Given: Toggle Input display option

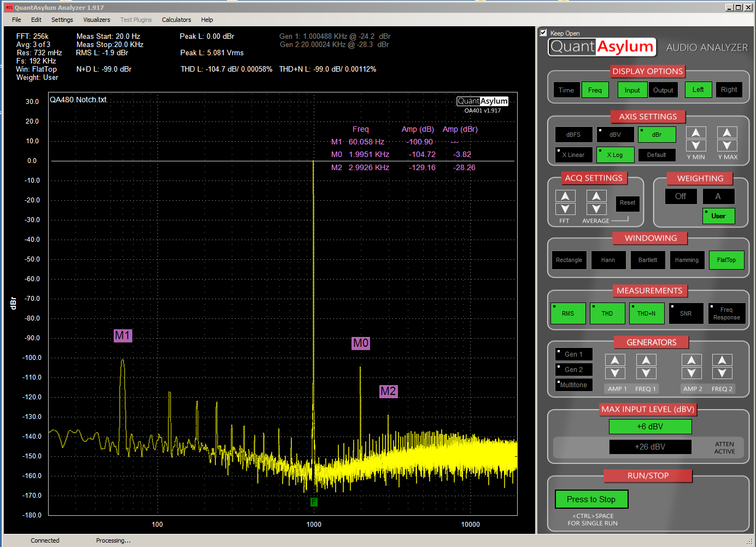Looking at the screenshot, I should pyautogui.click(x=632, y=90).
